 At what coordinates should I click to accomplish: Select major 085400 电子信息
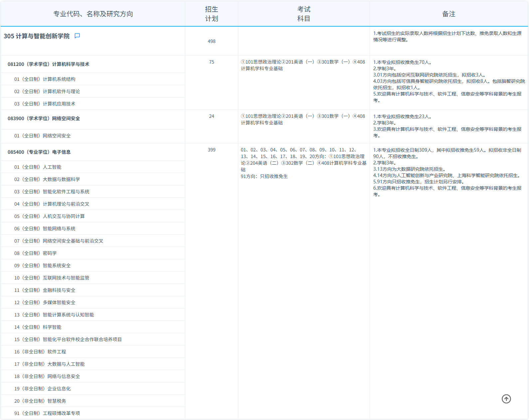pyautogui.click(x=39, y=152)
